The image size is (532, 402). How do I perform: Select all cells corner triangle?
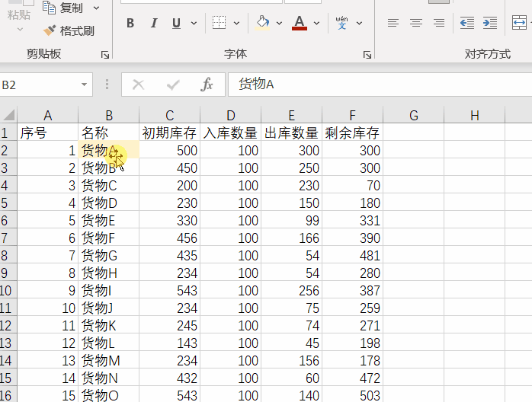click(x=8, y=114)
